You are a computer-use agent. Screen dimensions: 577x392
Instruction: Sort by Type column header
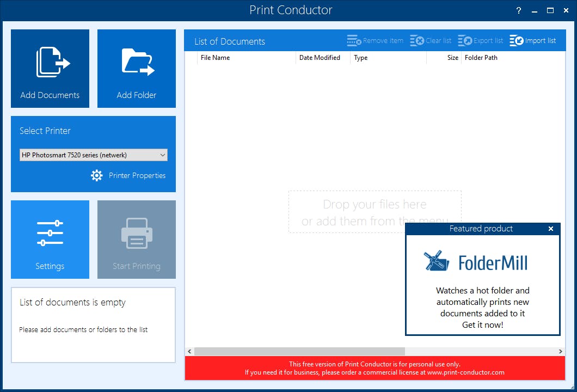coord(388,57)
